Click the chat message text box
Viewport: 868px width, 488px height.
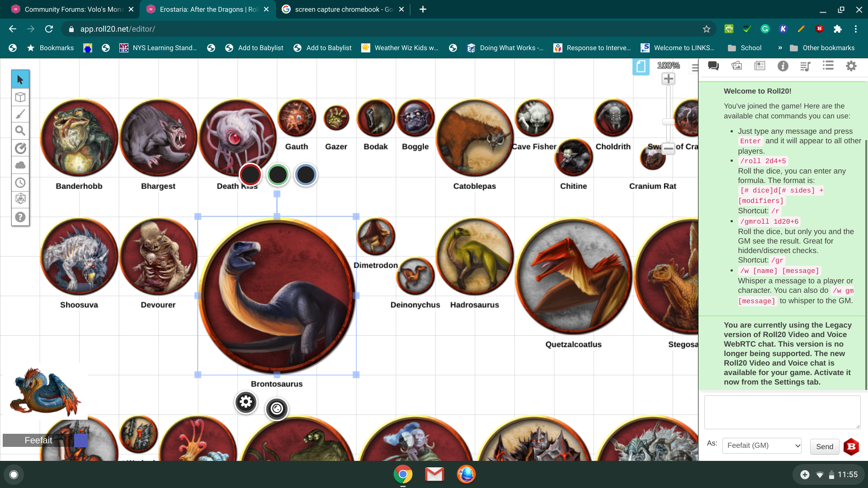click(x=782, y=412)
